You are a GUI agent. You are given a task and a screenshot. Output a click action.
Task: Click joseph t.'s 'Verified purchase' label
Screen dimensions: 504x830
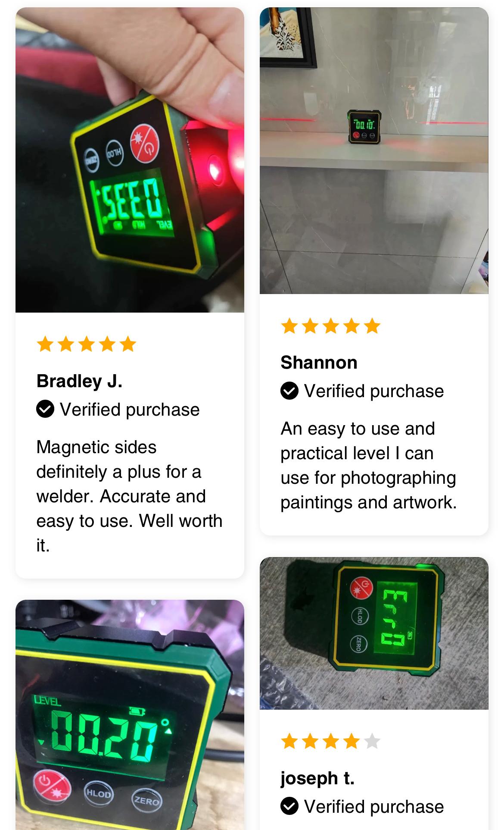pos(374,807)
